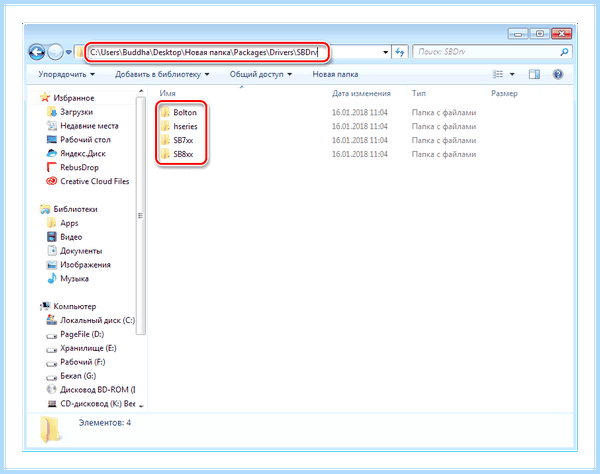Click the SB8xx folder name
The image size is (600, 474).
point(183,154)
